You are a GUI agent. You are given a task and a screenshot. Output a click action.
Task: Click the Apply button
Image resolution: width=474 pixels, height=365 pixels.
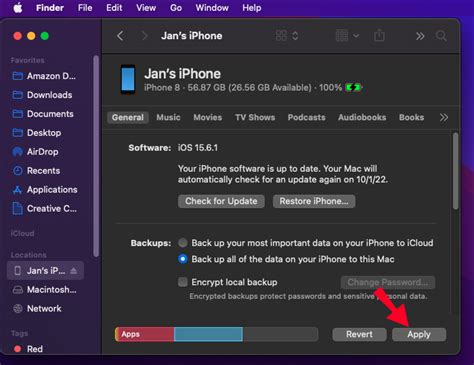[419, 334]
